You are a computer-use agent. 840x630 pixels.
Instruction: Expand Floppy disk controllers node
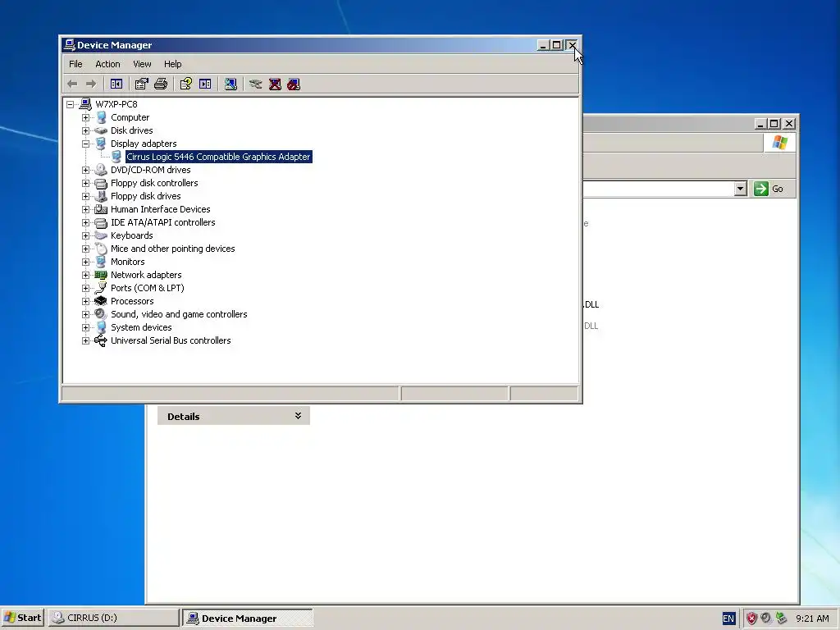tap(85, 183)
